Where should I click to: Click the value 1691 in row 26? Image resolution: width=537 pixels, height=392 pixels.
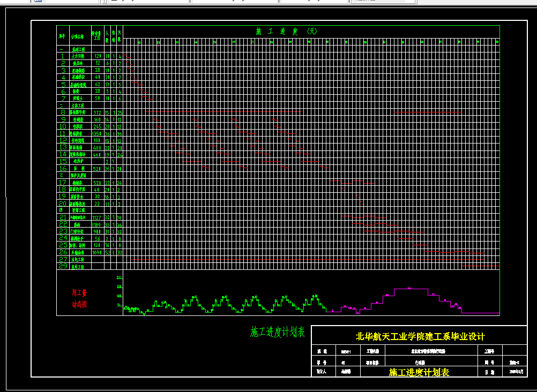point(97,253)
